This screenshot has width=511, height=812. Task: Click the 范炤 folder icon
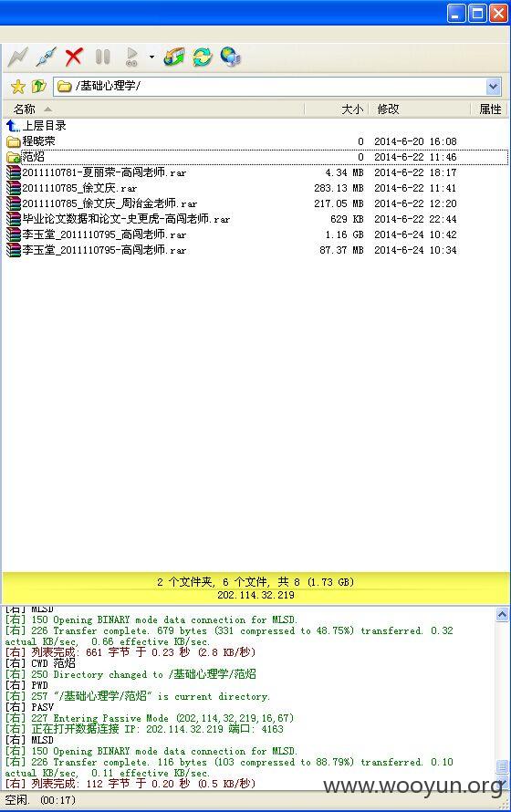13,157
